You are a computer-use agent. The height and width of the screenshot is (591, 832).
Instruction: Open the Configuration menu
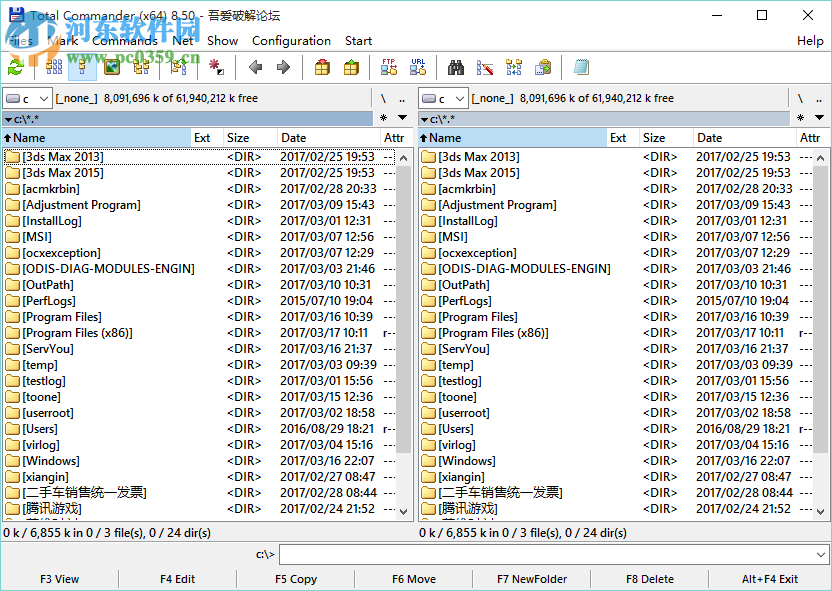tap(291, 41)
